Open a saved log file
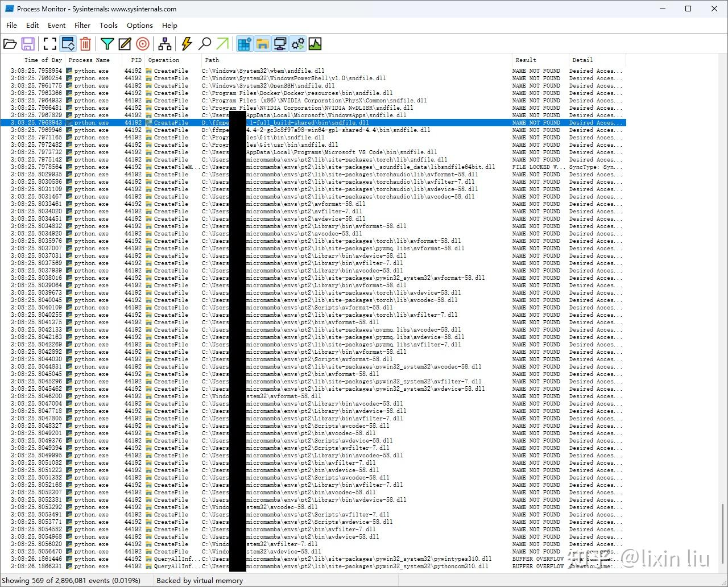 coord(10,43)
